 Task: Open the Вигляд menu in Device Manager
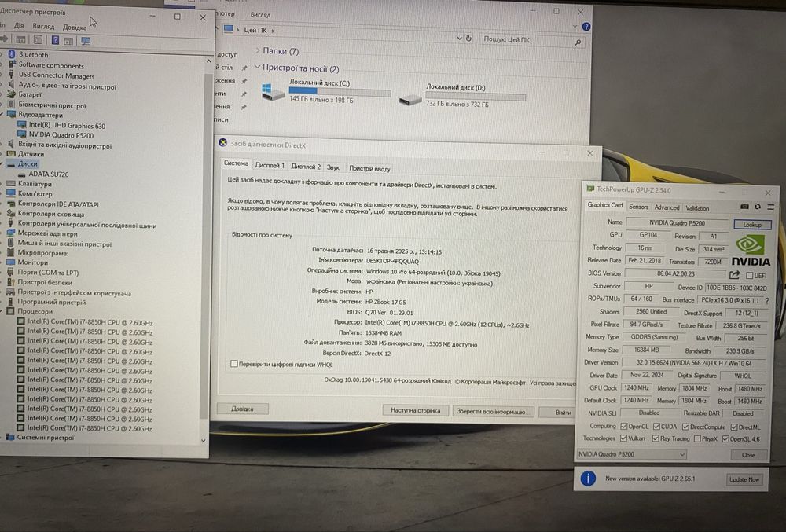43,26
